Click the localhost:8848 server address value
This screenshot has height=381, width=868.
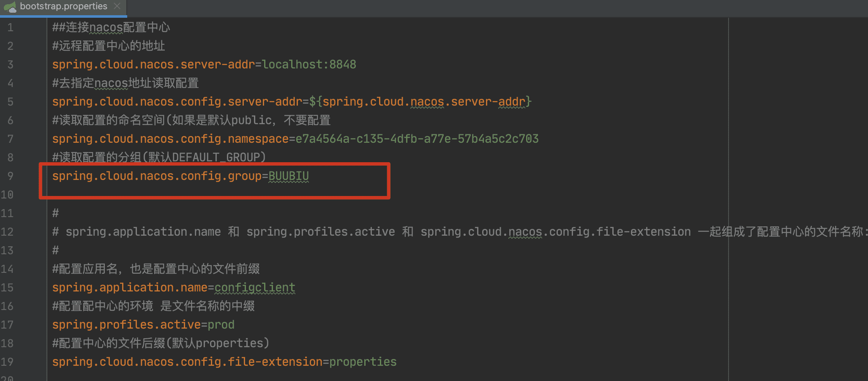(x=309, y=65)
